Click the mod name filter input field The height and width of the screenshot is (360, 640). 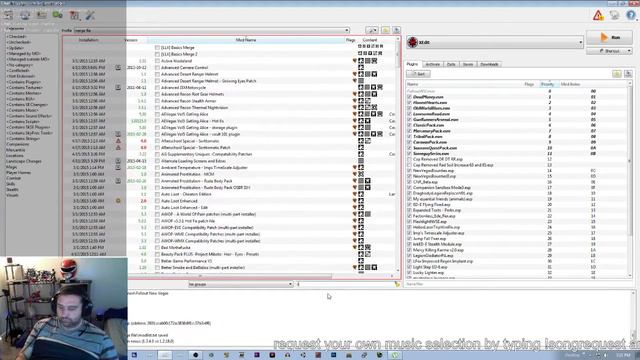[x=345, y=284]
